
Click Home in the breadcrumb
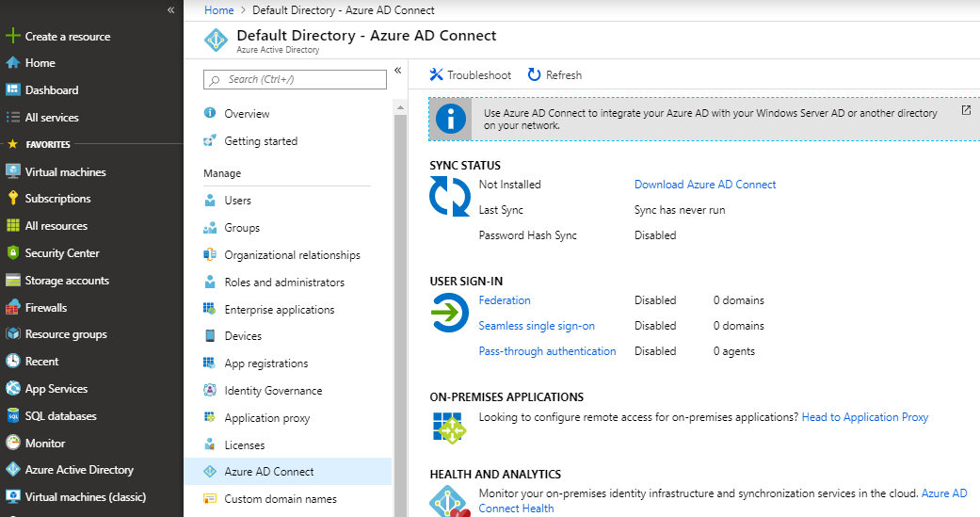tap(218, 10)
